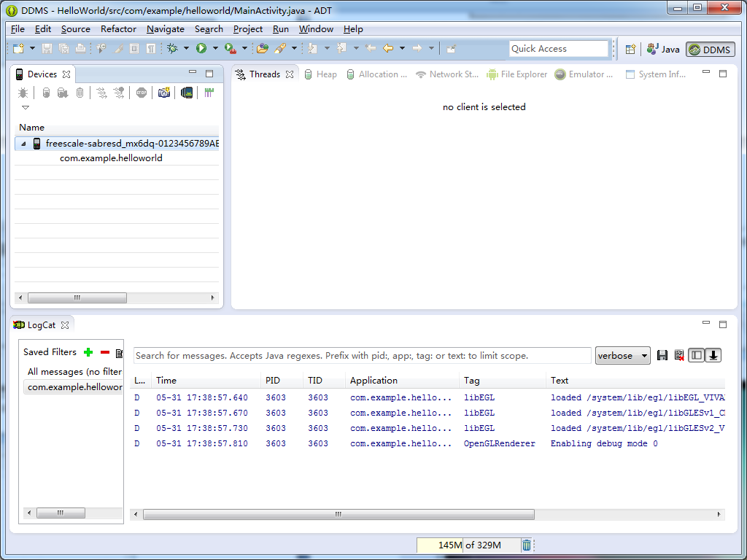Switch to the System Information tab
The height and width of the screenshot is (560, 747).
point(656,74)
